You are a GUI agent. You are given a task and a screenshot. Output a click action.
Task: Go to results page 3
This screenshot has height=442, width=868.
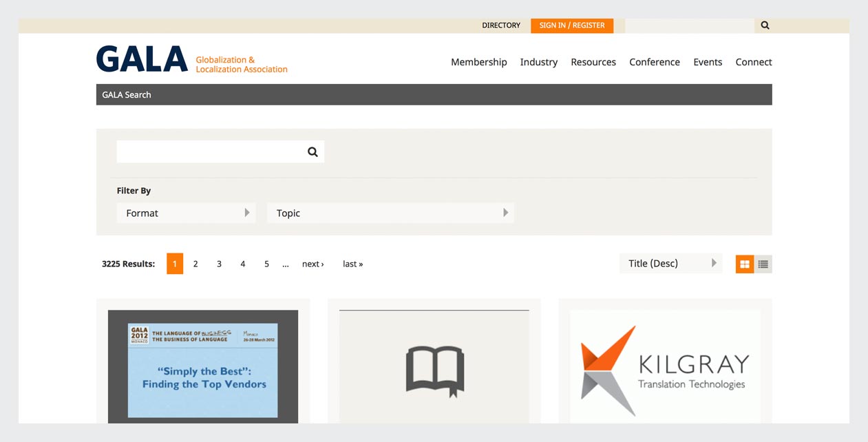click(x=219, y=264)
